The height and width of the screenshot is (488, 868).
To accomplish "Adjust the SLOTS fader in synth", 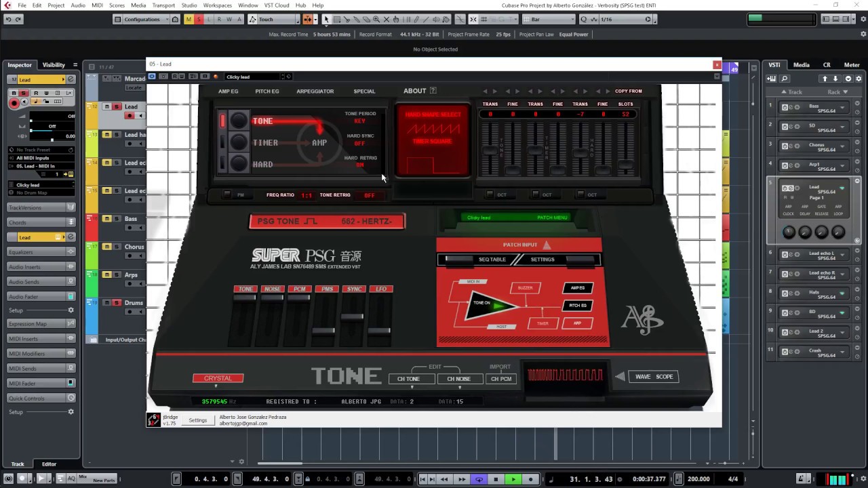I will 625,164.
